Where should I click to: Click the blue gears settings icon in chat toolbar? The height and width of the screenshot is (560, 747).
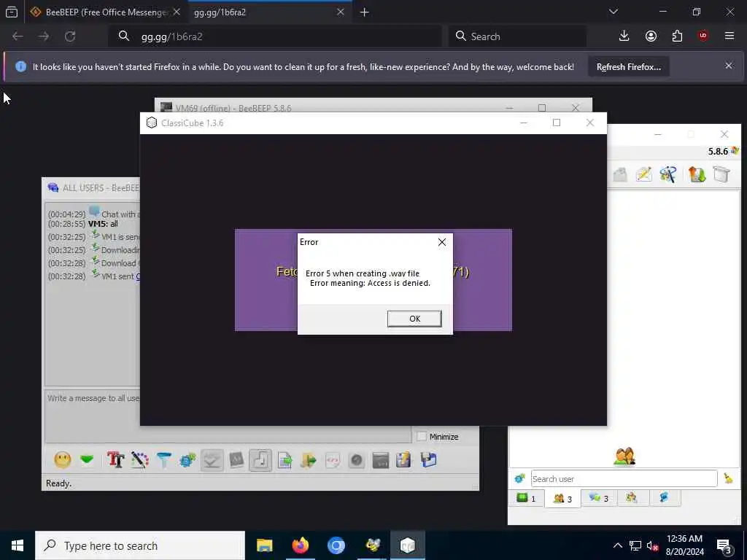pyautogui.click(x=187, y=460)
